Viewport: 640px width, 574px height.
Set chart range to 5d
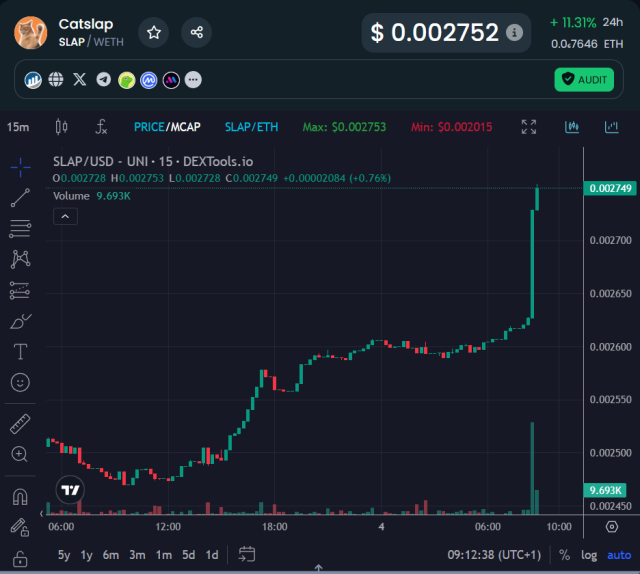tap(189, 555)
